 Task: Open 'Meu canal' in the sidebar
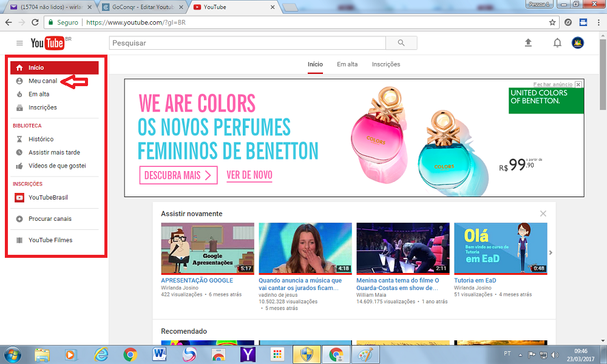point(42,81)
